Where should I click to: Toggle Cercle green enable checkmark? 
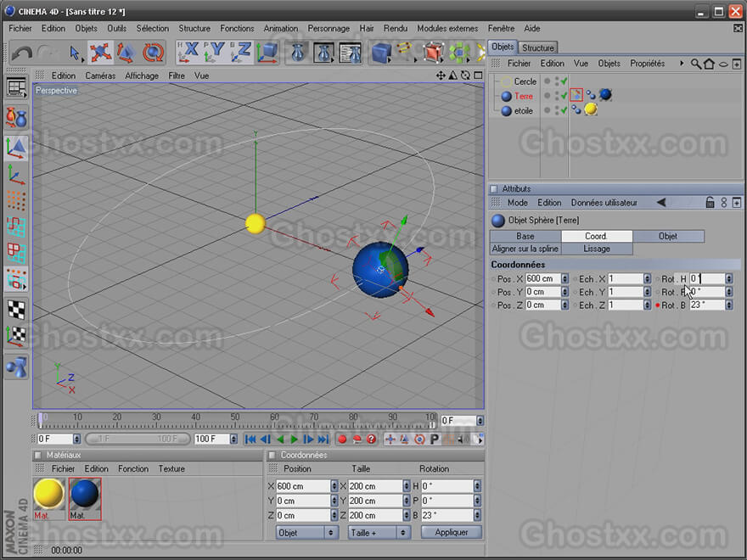pos(564,81)
